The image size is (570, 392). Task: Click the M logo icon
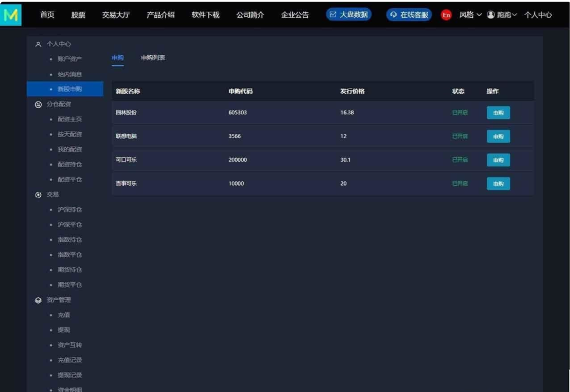(x=11, y=14)
